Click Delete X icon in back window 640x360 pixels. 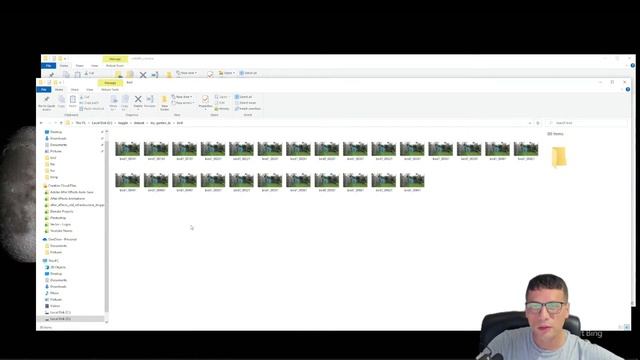[143, 75]
